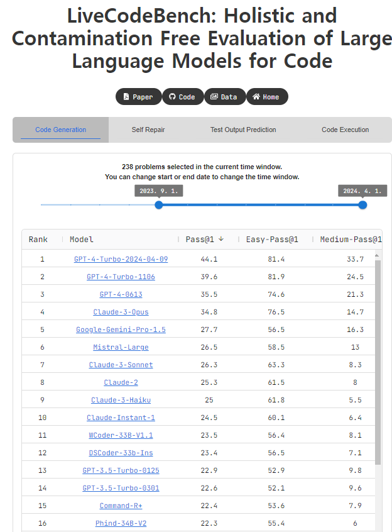
Task: Click the 58.5 Easy-Pass@1 value
Action: 276,347
